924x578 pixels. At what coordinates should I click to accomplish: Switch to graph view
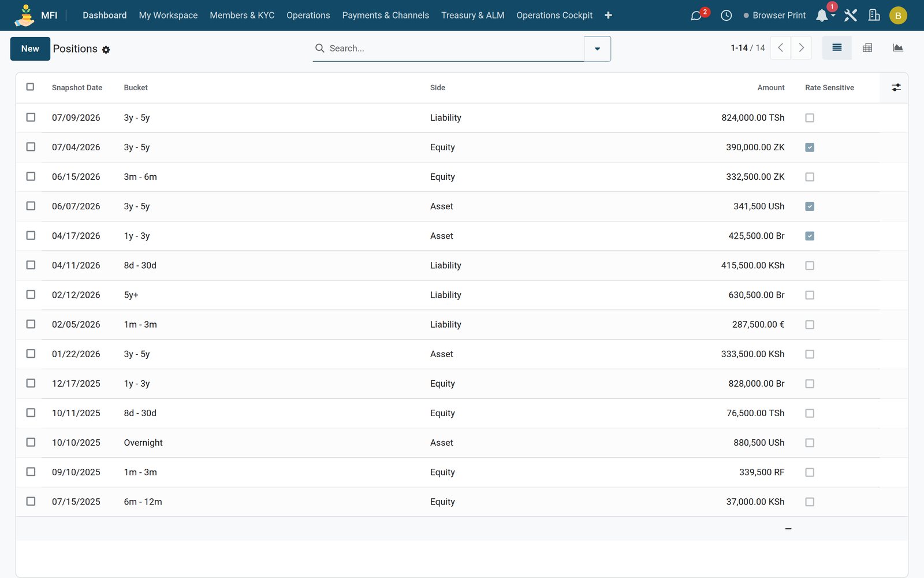pyautogui.click(x=897, y=48)
